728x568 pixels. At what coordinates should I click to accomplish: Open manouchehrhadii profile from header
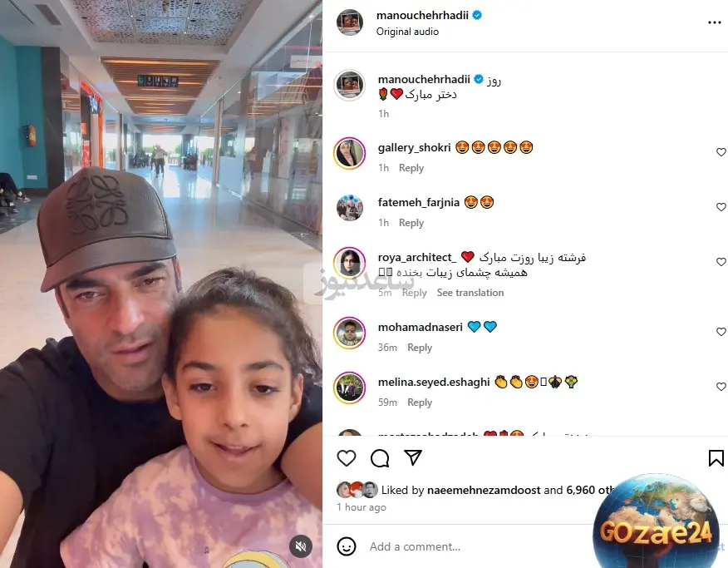(422, 15)
